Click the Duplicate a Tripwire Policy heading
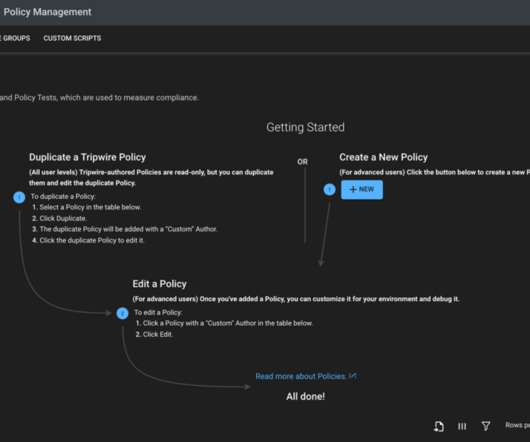Screen dimensions: 530x442 [88, 157]
